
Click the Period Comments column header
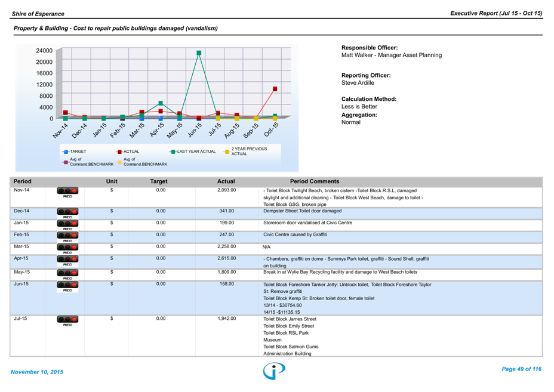point(314,181)
